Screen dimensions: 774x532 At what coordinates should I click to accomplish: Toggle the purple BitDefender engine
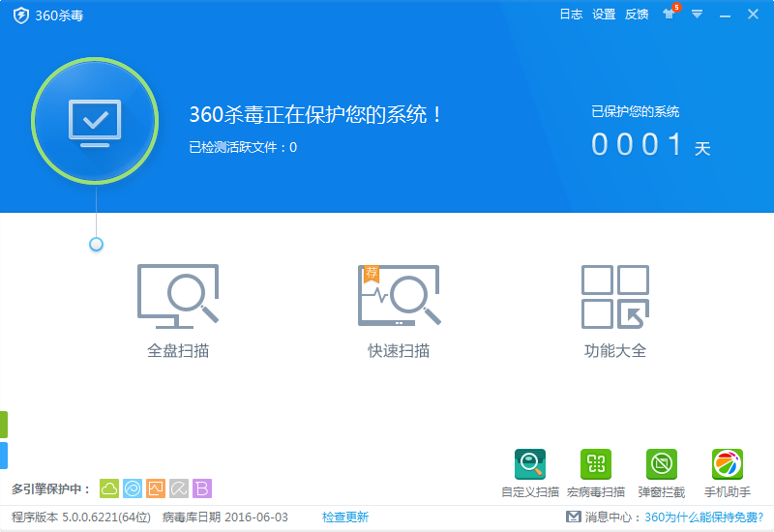tap(202, 488)
